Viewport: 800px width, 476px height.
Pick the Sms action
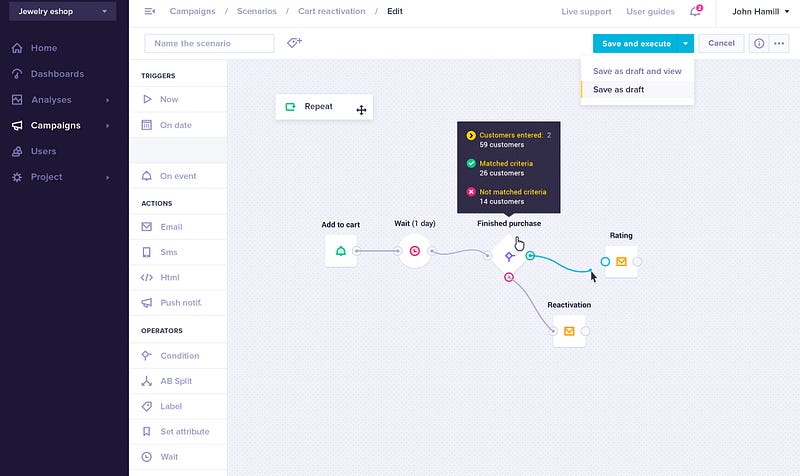pyautogui.click(x=178, y=252)
